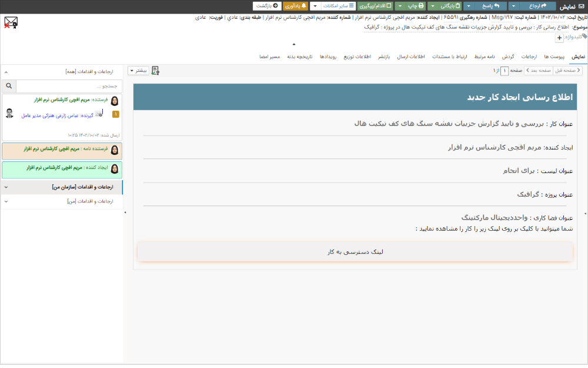Click the document icon beside بیشتر
Viewport: 588px width, 368px height.
155,70
